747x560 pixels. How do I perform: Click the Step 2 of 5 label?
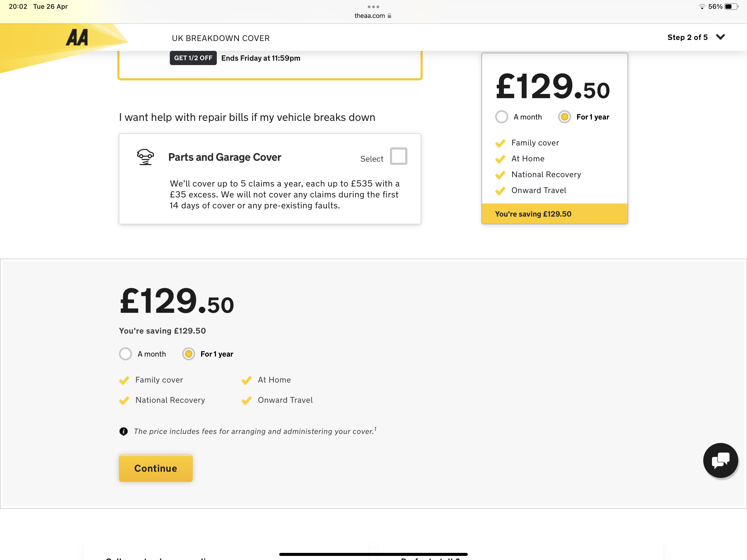(x=687, y=37)
